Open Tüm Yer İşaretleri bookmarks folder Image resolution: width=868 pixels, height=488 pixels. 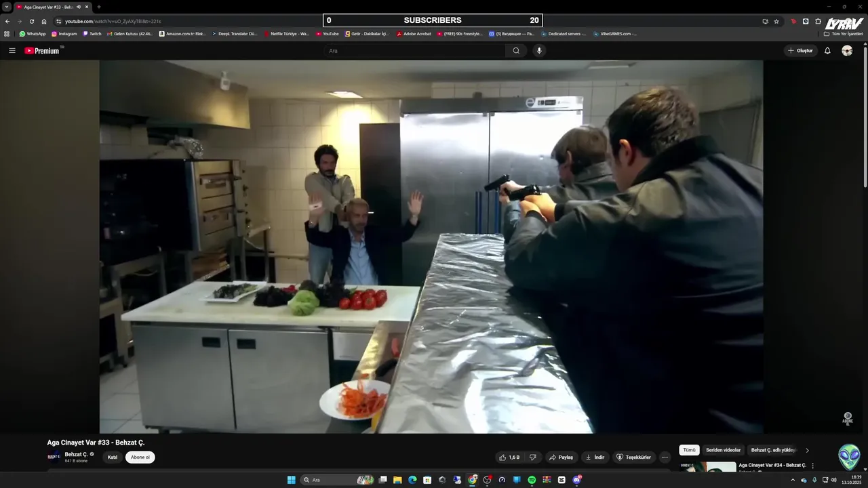(844, 33)
